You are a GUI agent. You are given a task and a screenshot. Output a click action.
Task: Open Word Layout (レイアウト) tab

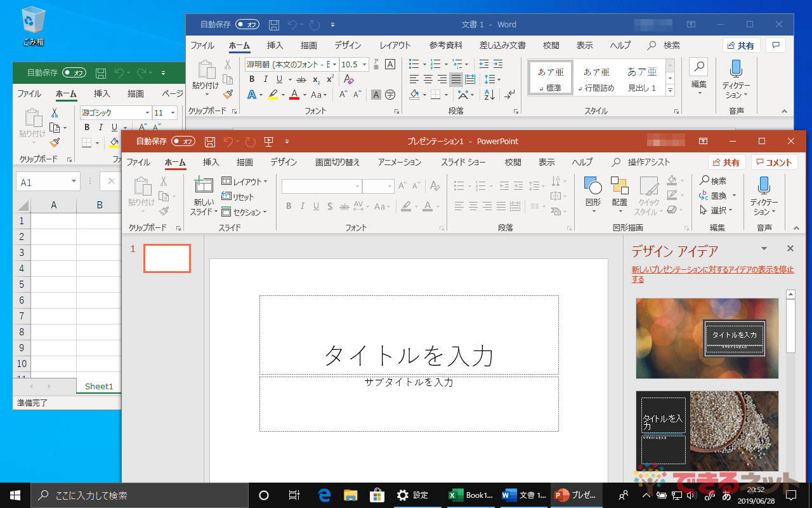click(x=395, y=46)
